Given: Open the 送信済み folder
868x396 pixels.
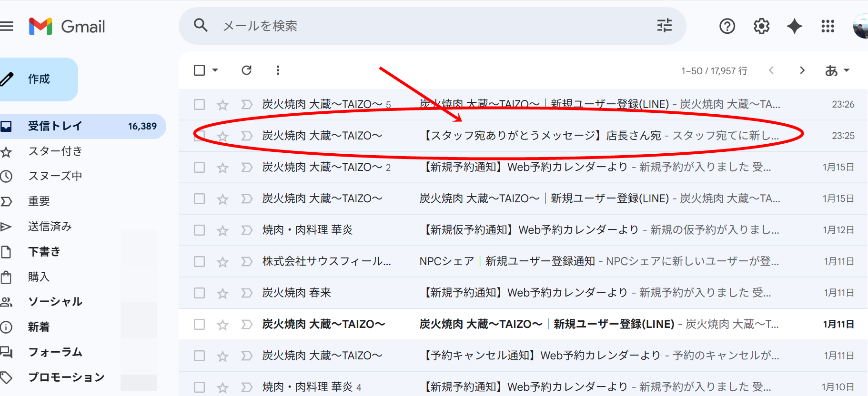Looking at the screenshot, I should point(50,227).
